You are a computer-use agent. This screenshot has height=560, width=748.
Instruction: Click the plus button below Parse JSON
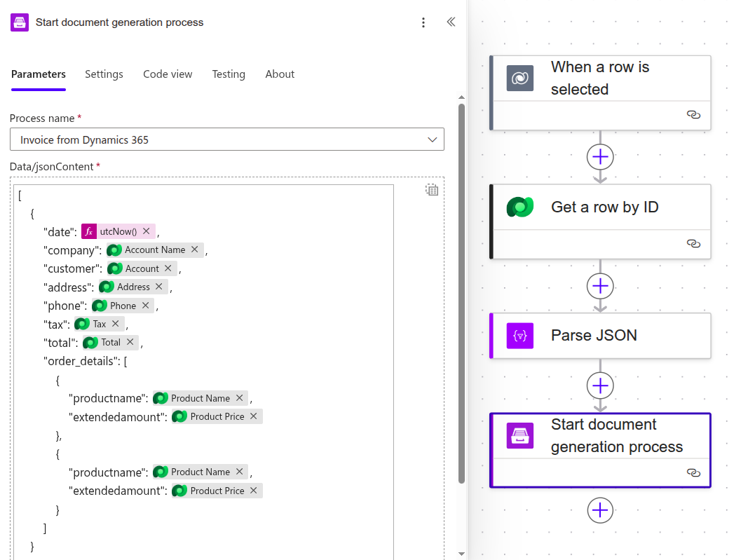point(600,385)
